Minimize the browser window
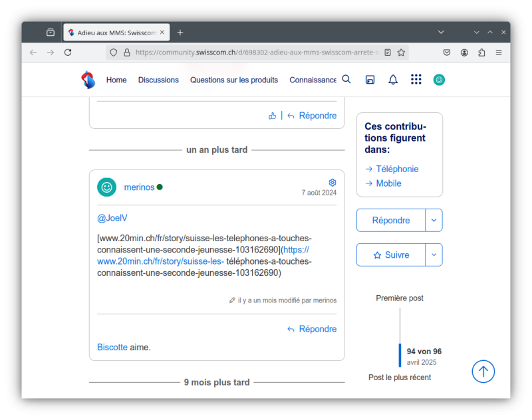532x420 pixels. pos(476,32)
